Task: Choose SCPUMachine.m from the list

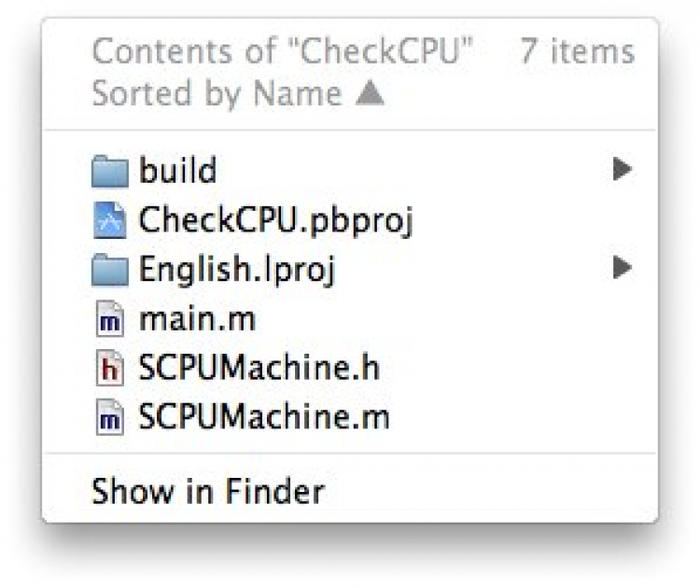Action: click(264, 418)
